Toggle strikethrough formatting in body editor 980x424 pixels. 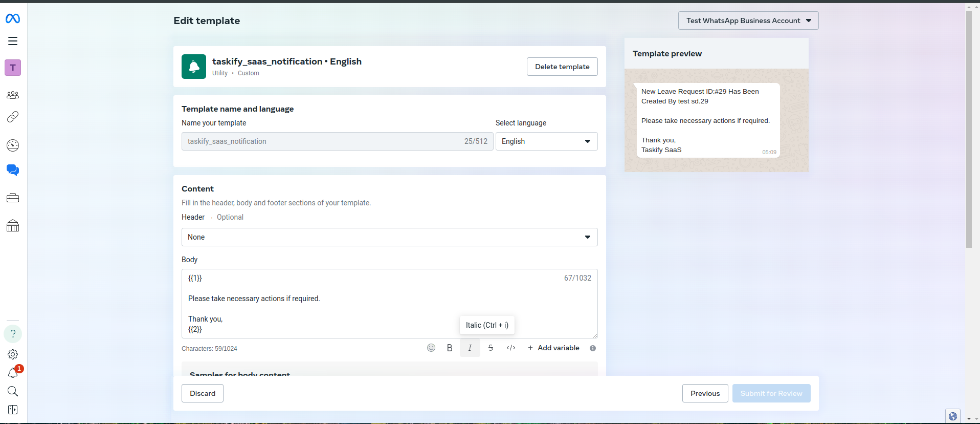click(x=491, y=348)
